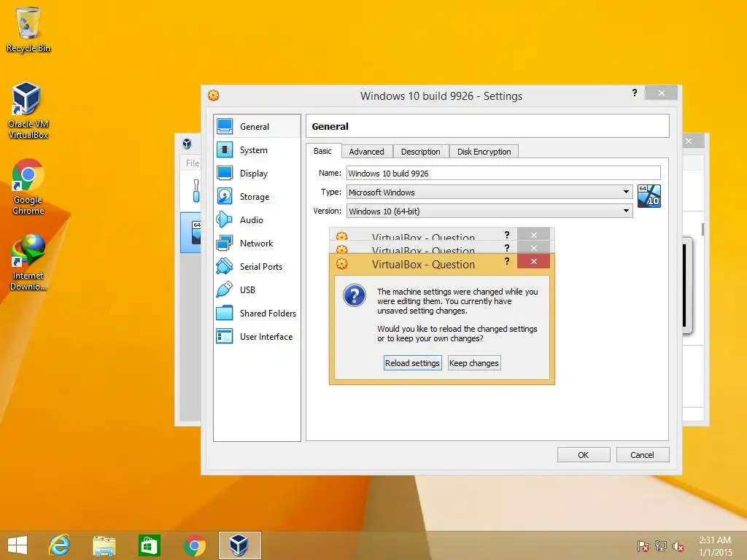The width and height of the screenshot is (747, 560).
Task: Click the muted volume tray icon
Action: (678, 545)
